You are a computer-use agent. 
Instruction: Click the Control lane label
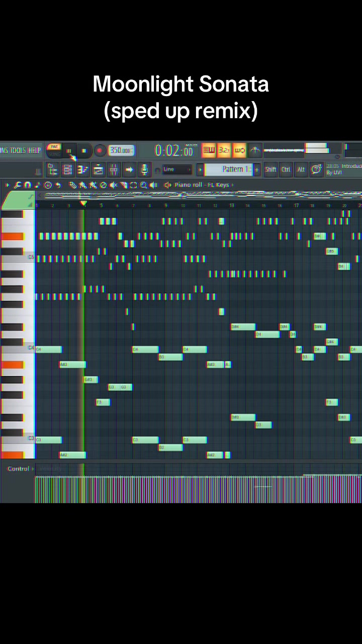18,468
